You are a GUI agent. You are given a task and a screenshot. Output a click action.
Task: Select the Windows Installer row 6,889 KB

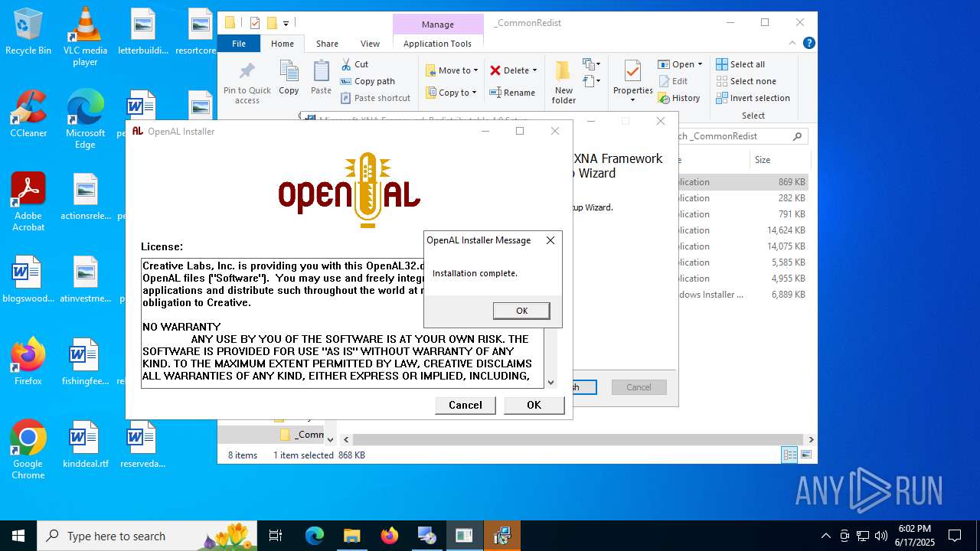point(743,295)
